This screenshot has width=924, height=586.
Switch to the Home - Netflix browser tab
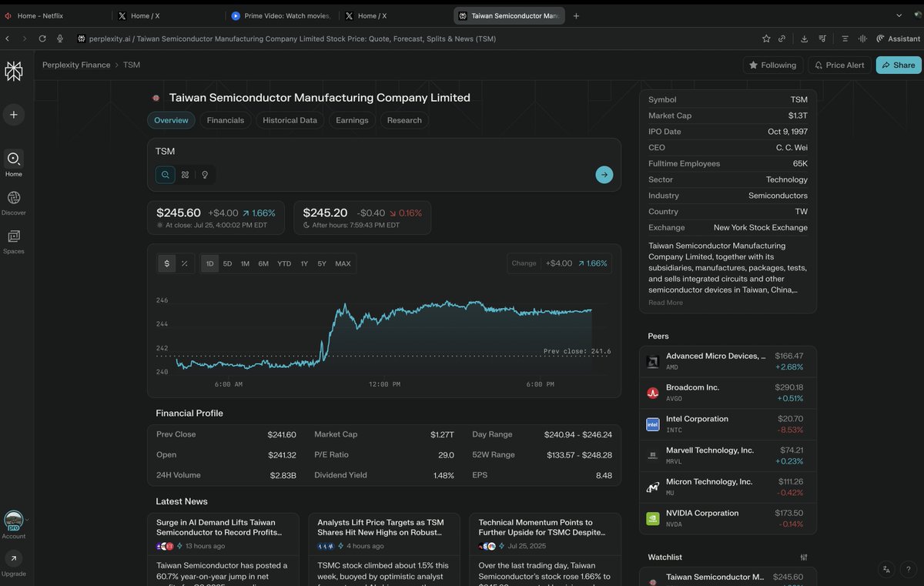(x=55, y=15)
